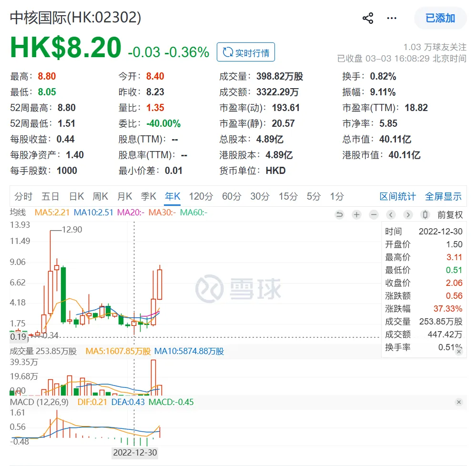Click the share icon near the title
Viewport: 476px width, 466px height.
pyautogui.click(x=368, y=18)
